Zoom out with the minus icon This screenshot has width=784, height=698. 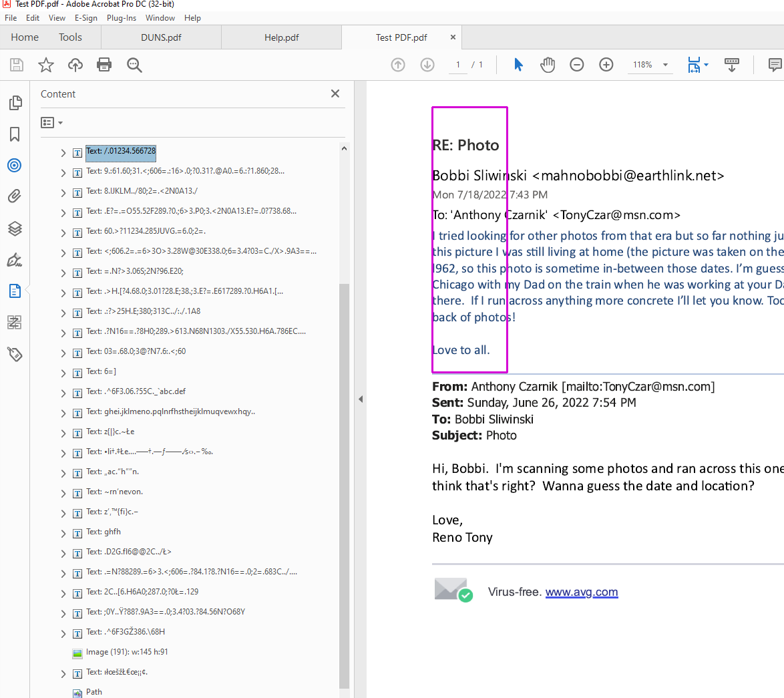[x=576, y=64]
